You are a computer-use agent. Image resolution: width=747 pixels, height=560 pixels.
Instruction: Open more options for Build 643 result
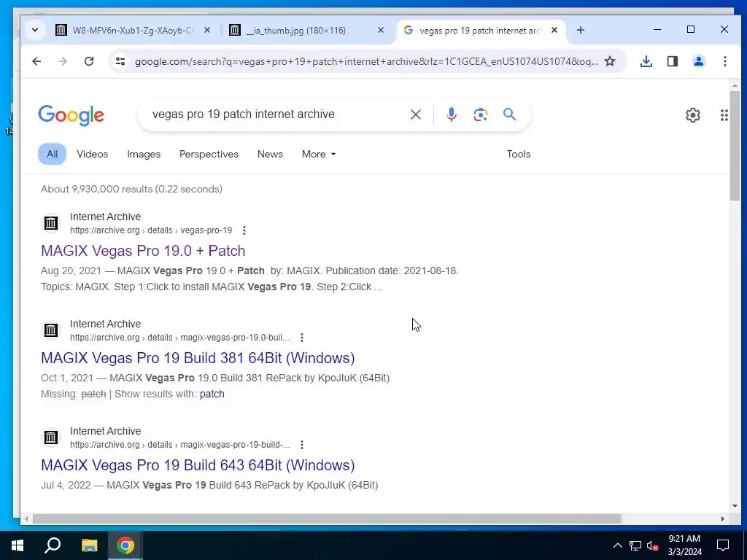[301, 445]
